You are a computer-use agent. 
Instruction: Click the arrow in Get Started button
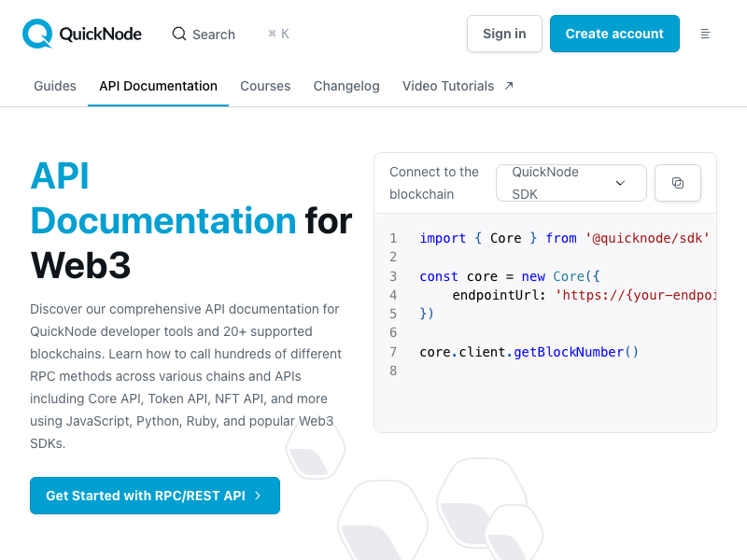tap(258, 496)
